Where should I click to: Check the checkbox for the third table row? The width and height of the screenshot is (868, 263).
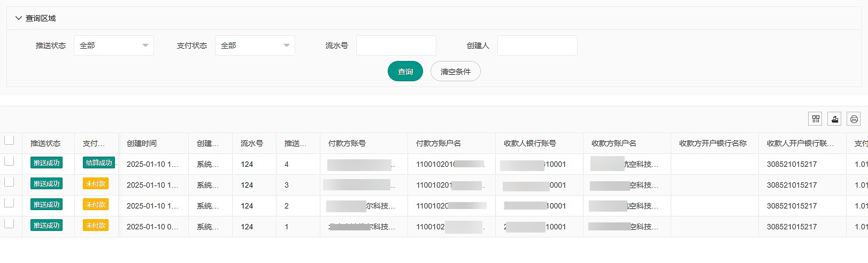pos(9,203)
